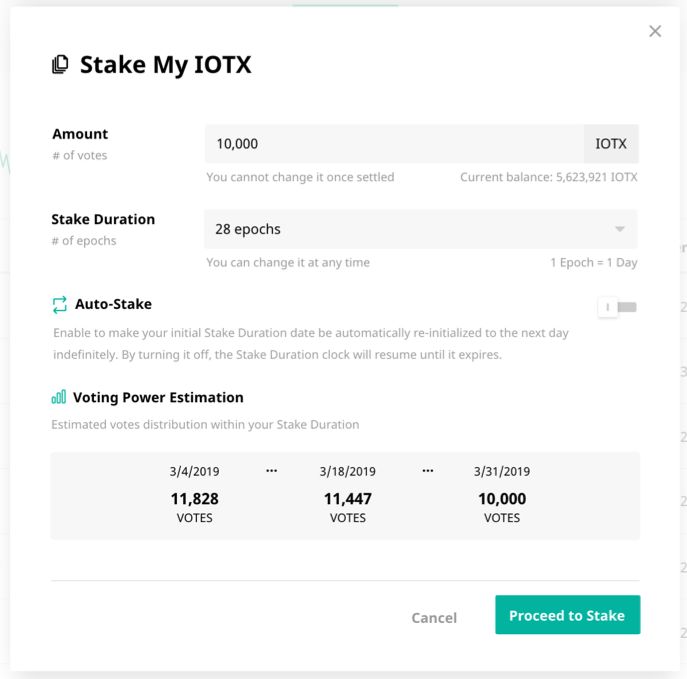
Task: Close the Stake My IOTX dialog
Action: pos(655,31)
